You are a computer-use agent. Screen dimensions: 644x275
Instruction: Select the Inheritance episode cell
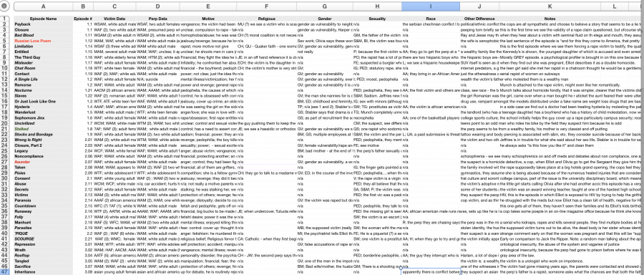tap(43, 272)
